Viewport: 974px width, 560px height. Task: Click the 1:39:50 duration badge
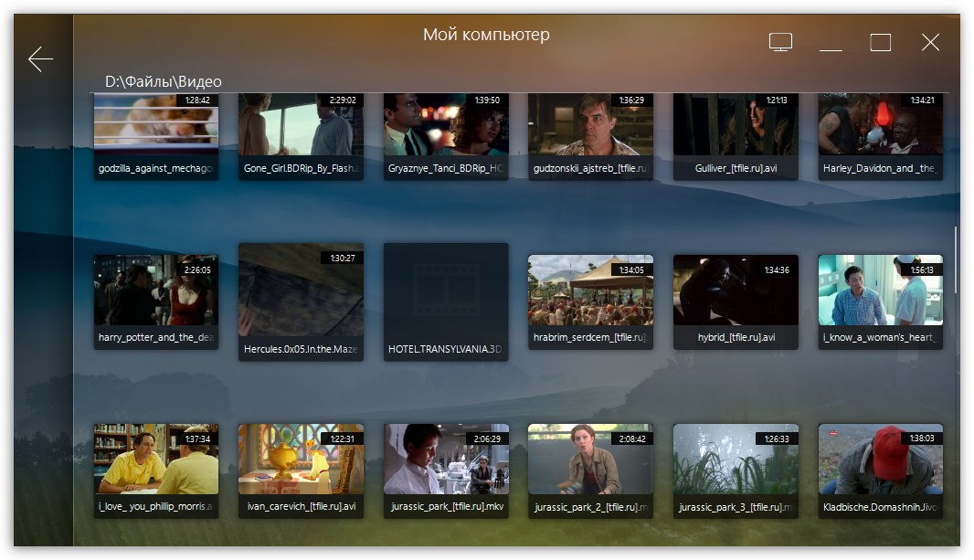(487, 100)
